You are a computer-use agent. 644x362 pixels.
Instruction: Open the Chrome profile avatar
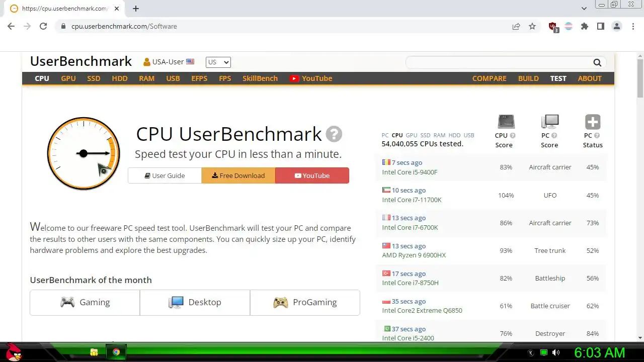617,26
